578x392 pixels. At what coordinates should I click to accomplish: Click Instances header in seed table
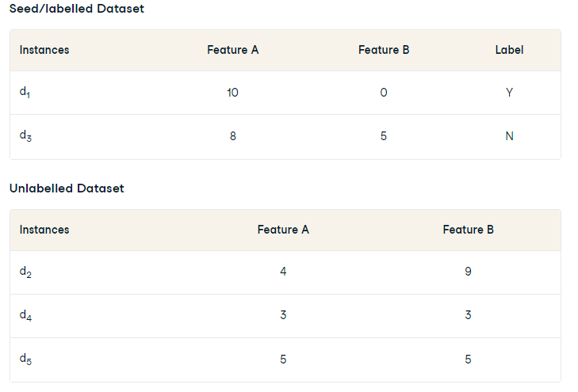point(44,50)
